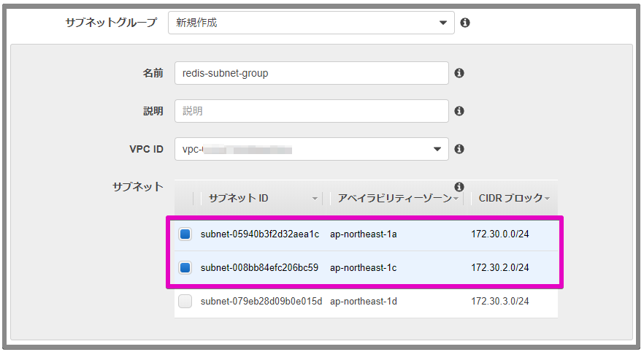Sort by CIDR ブロック column arrow
The image size is (644, 352).
547,199
